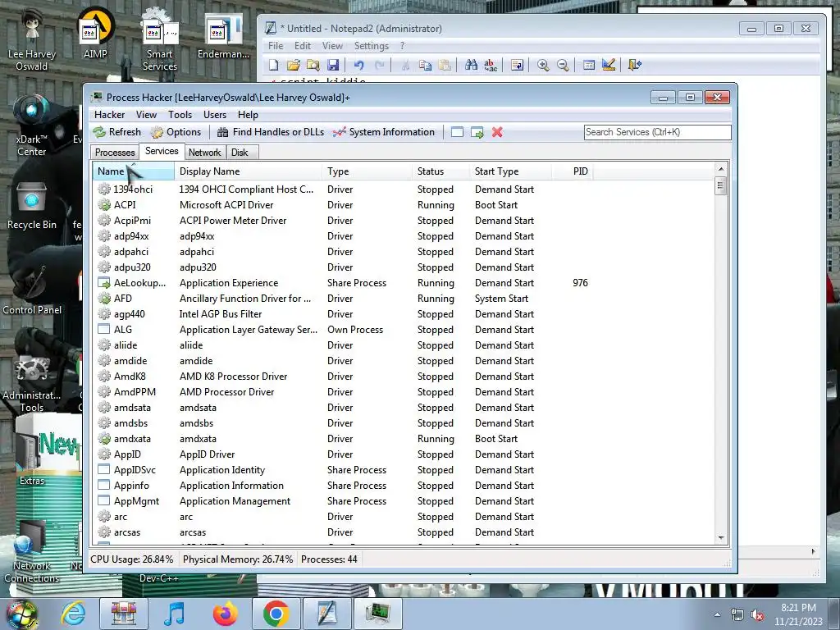Image resolution: width=840 pixels, height=630 pixels.
Task: Click Find binoculars icon in Notepad2
Action: 471,65
